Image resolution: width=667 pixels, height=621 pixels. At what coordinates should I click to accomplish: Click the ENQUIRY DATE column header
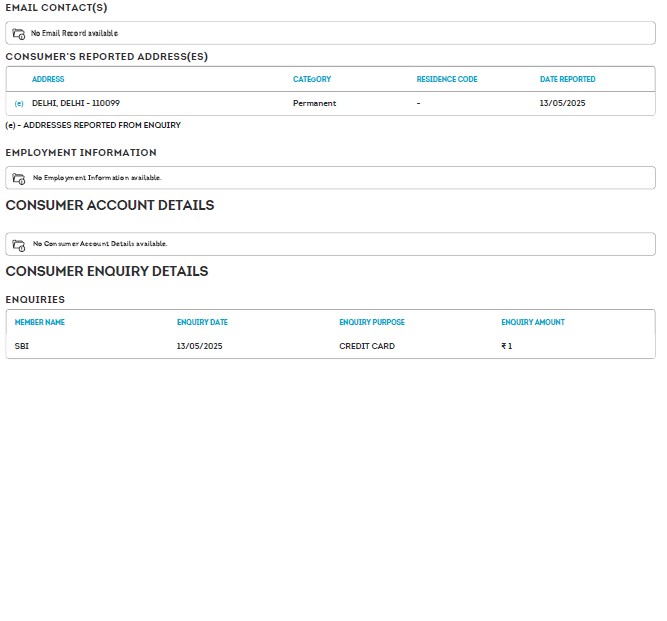coord(202,322)
